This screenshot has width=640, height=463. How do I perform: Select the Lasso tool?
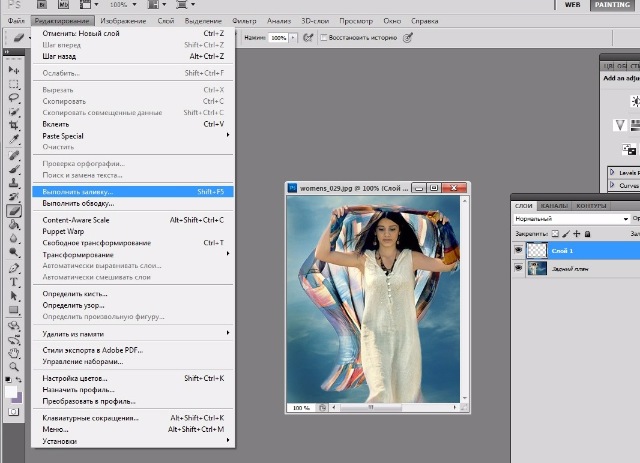tap(14, 99)
